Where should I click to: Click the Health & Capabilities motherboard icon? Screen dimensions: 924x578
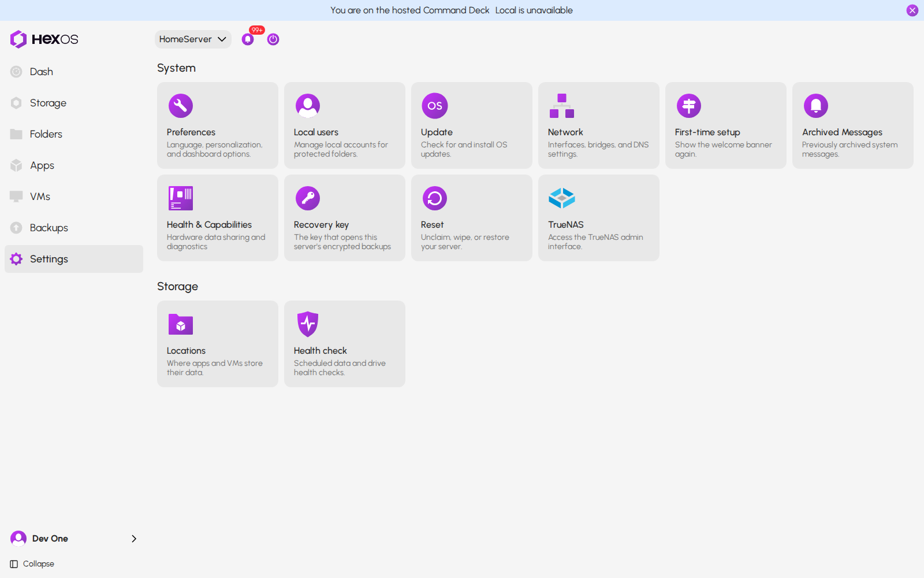tap(181, 198)
